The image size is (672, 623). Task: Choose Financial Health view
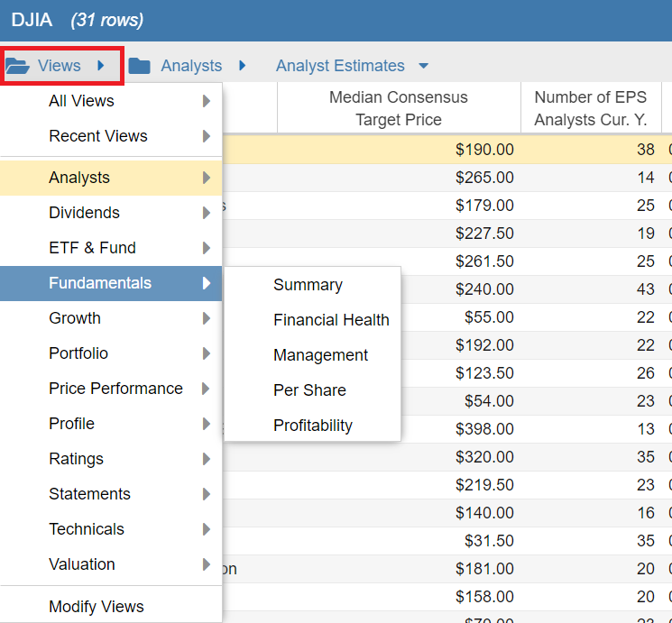pos(331,320)
